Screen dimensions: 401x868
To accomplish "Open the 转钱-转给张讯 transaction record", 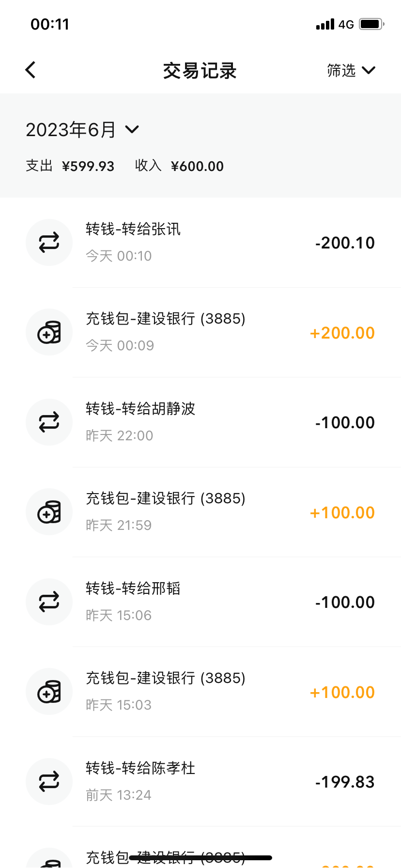I will tap(133, 229).
